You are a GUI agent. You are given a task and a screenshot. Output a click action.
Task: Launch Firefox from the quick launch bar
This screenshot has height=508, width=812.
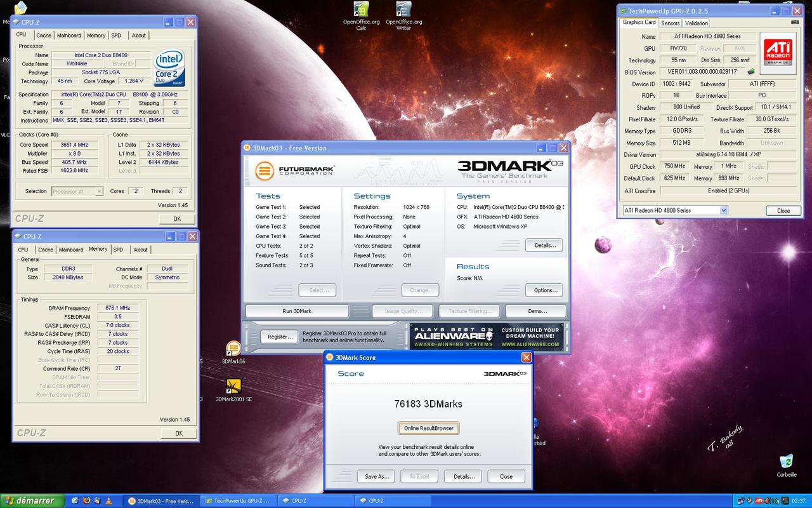point(86,500)
